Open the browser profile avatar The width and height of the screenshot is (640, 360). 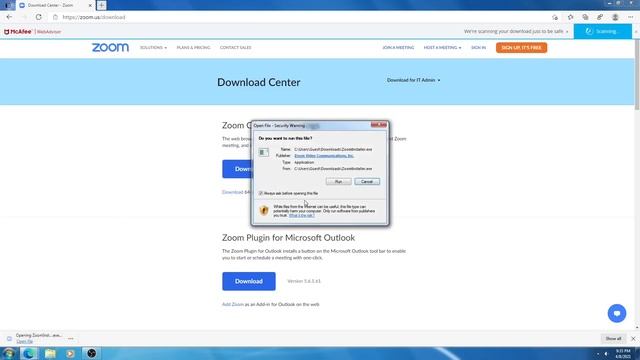[x=615, y=17]
